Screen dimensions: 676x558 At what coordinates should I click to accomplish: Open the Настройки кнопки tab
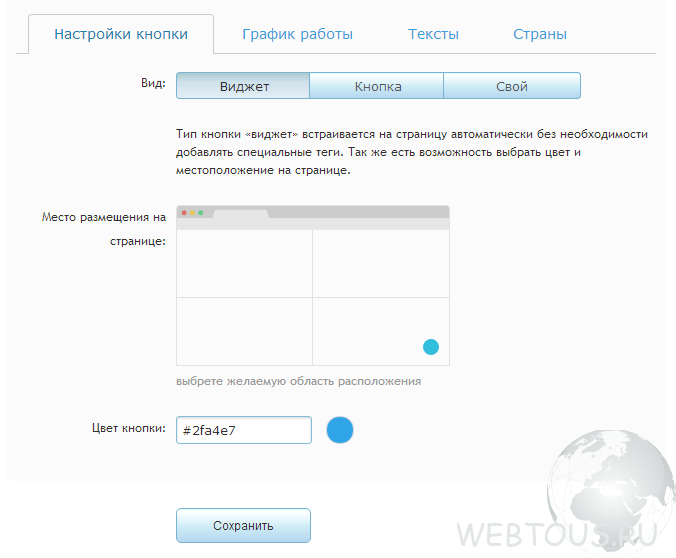pos(121,34)
